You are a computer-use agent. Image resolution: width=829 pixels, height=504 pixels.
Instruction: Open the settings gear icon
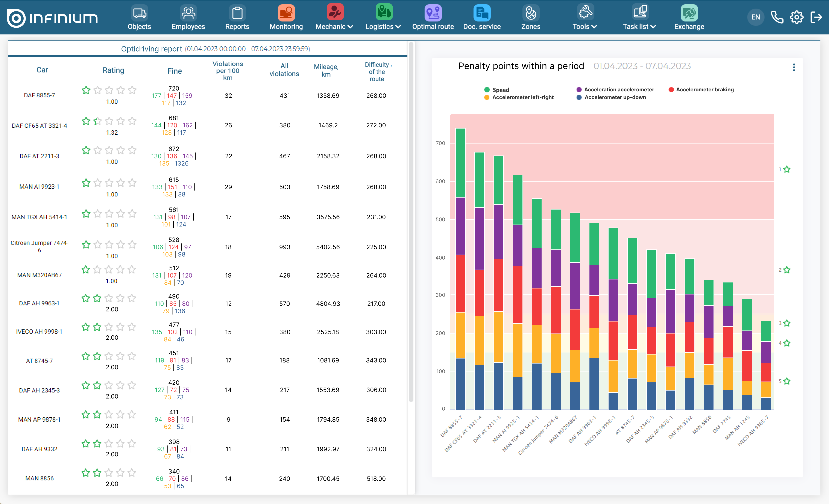coord(796,17)
